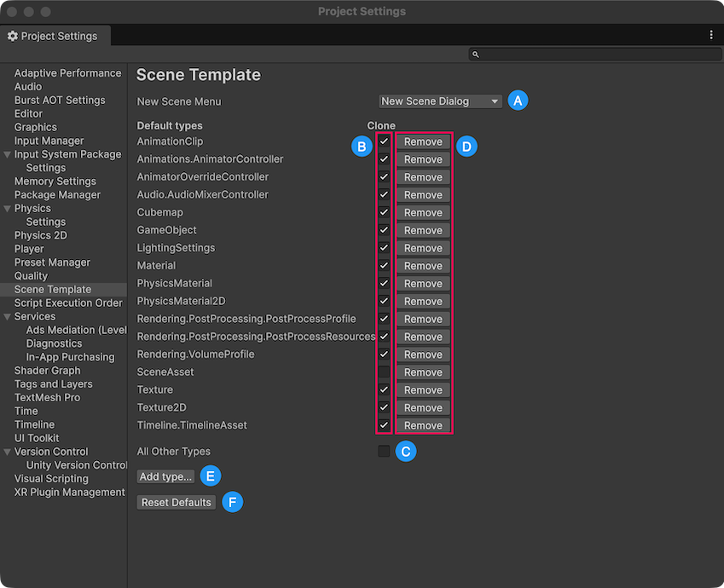Collapse the Input System Package section

8,154
